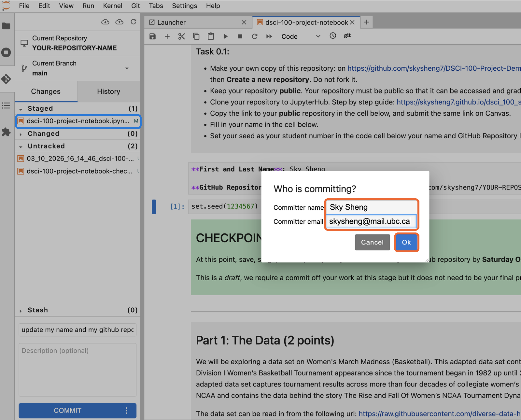Click the git button in notebook toolbar
Image resolution: width=521 pixels, height=420 pixels.
pyautogui.click(x=347, y=35)
